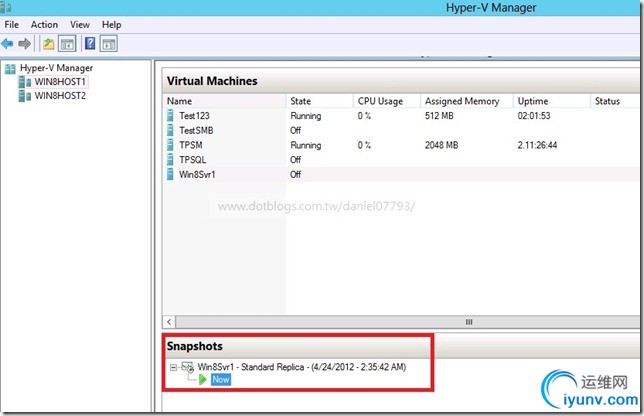Image resolution: width=644 pixels, height=416 pixels.
Task: Open the Help menu
Action: 111,25
